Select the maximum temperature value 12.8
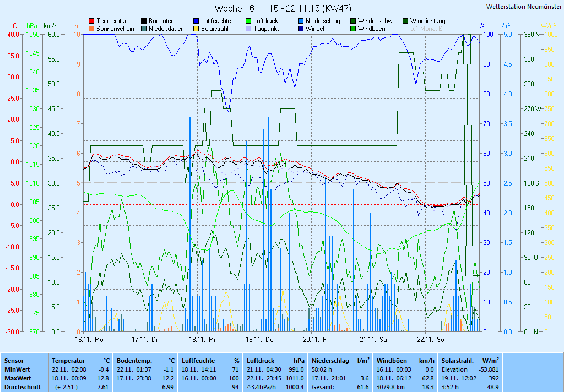 point(103,379)
